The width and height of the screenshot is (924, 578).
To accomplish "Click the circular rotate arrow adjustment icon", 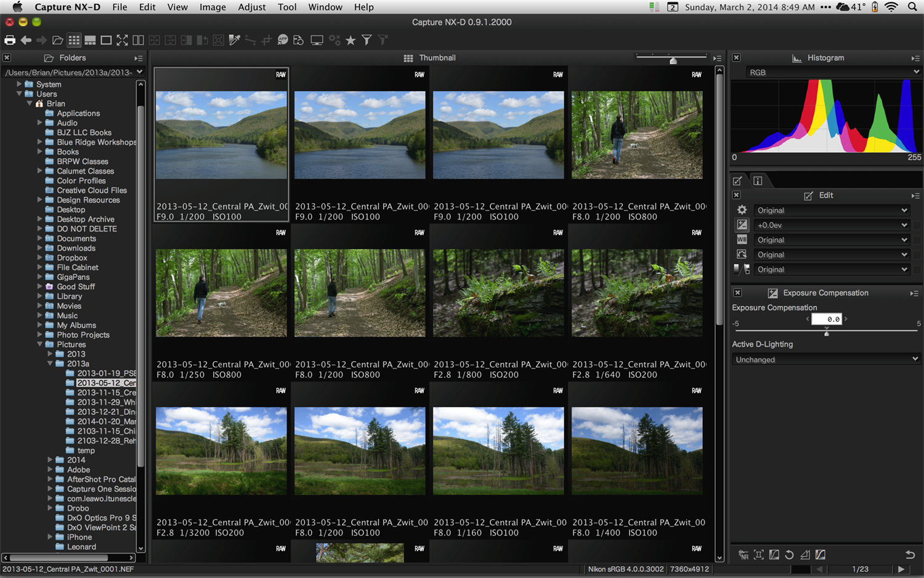I will click(789, 555).
